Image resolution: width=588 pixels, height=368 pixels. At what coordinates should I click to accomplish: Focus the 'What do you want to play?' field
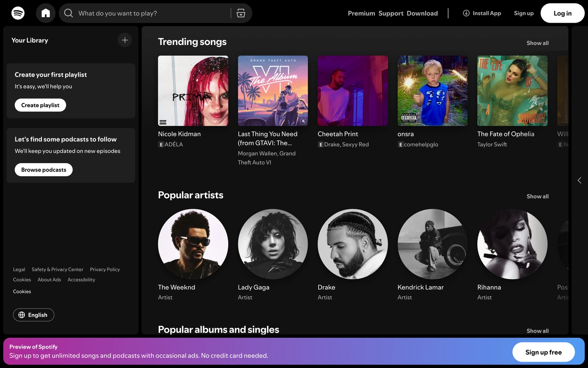tap(155, 13)
